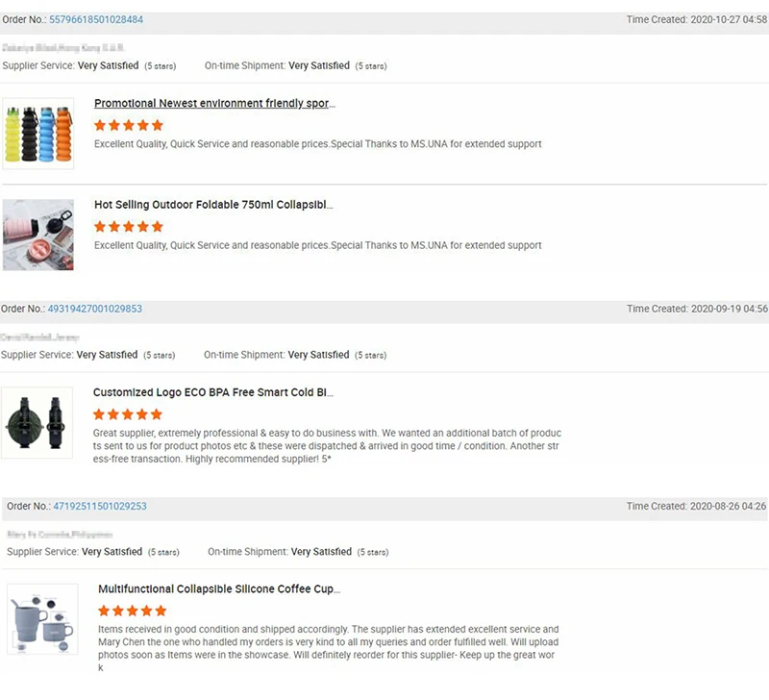This screenshot has height=700, width=769.
Task: Open order number 47192511501029253 link
Action: [x=100, y=506]
